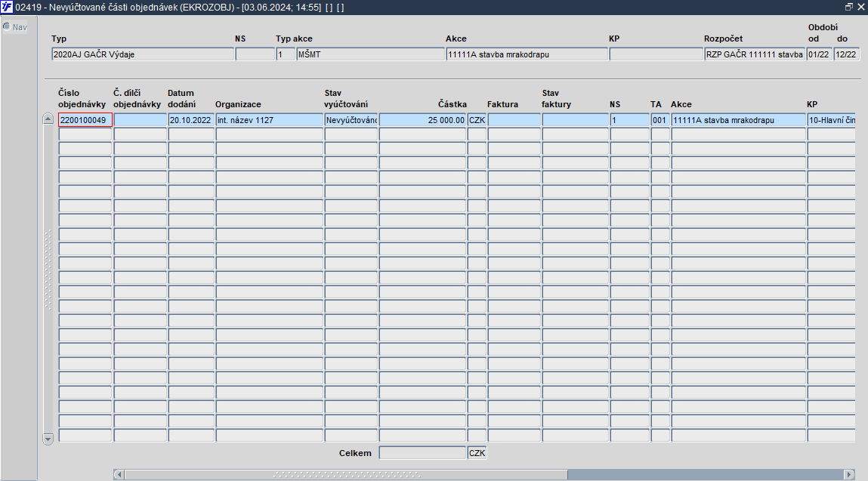The height and width of the screenshot is (481, 868).
Task: Click the Stav faktury cell in first row
Action: [x=575, y=120]
